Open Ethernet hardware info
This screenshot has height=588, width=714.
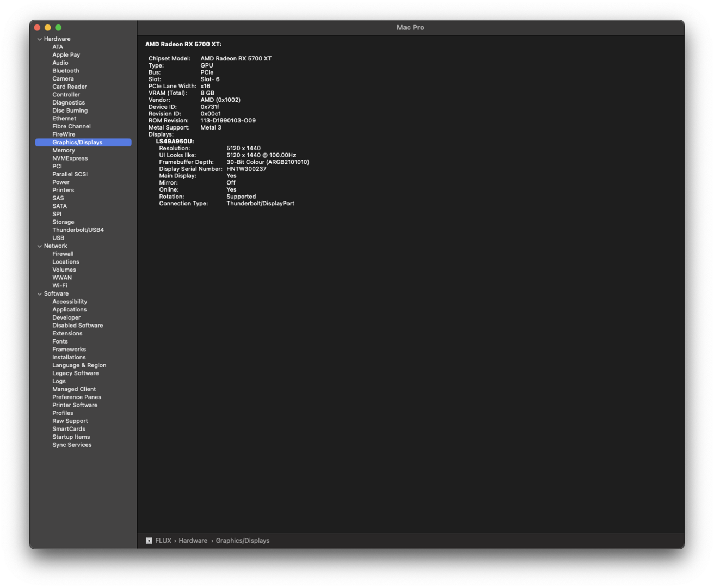point(64,119)
